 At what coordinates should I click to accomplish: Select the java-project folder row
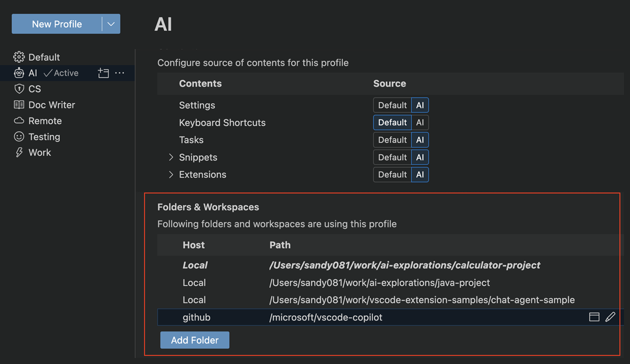coord(379,282)
